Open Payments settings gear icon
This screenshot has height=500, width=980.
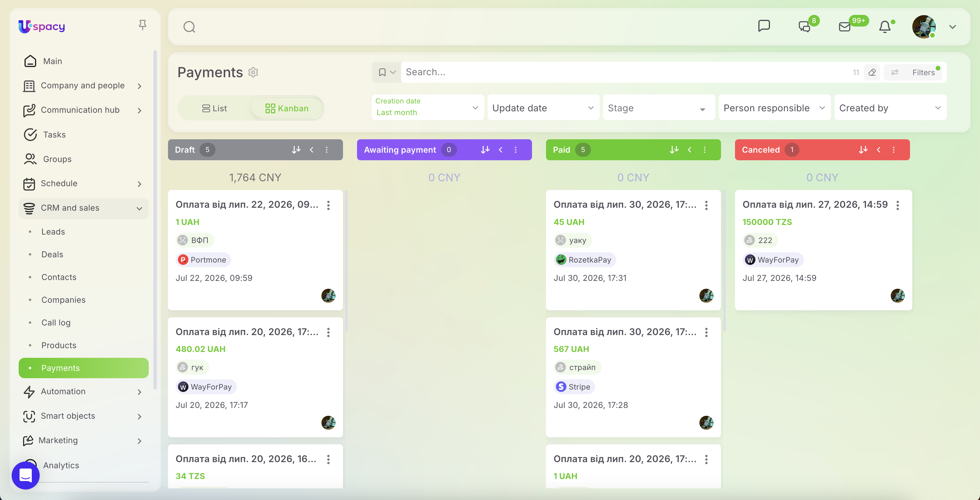point(253,72)
